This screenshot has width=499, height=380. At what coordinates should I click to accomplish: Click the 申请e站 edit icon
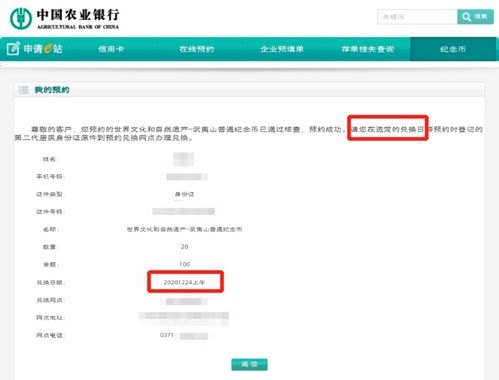coord(13,49)
